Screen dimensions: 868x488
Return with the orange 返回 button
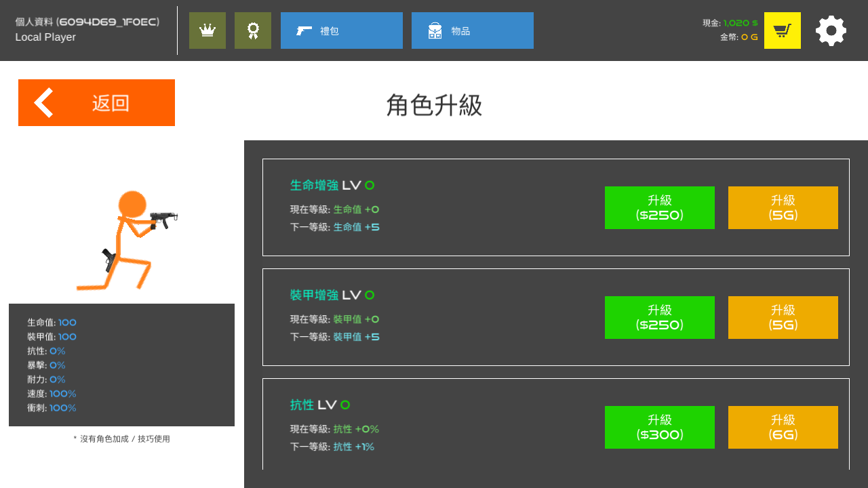click(96, 102)
